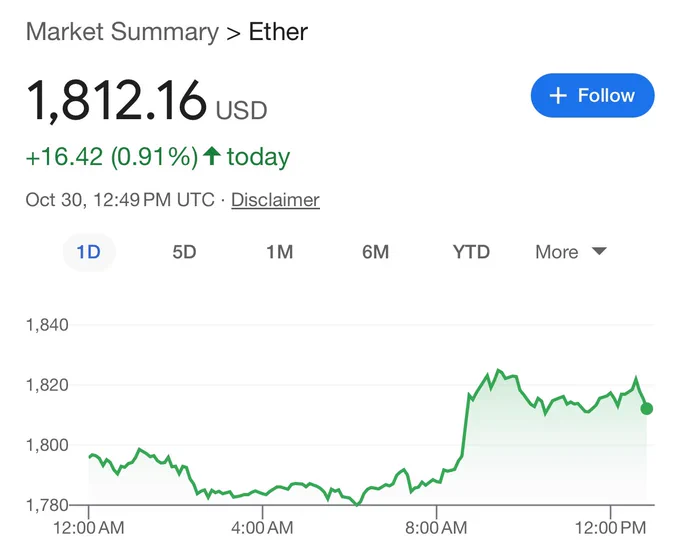Click the +16.42 (0.91%) change text
Image resolution: width=680 pixels, height=560 pixels.
coord(112,156)
